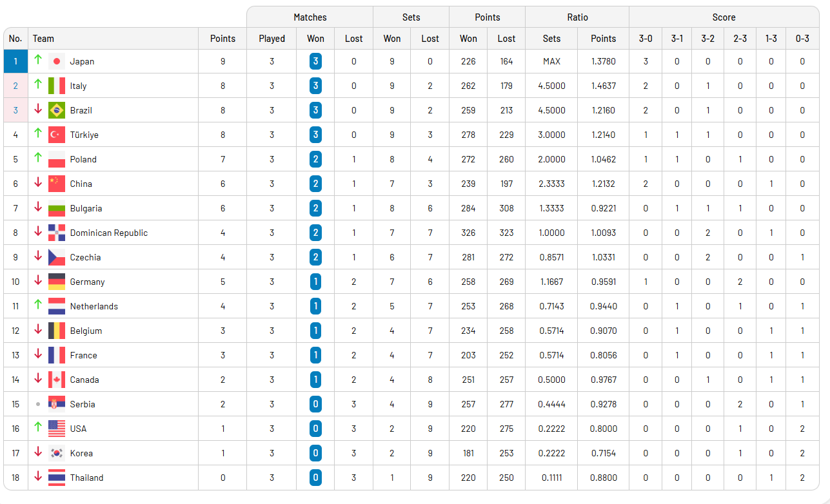Click the Japan flag icon

[57, 62]
